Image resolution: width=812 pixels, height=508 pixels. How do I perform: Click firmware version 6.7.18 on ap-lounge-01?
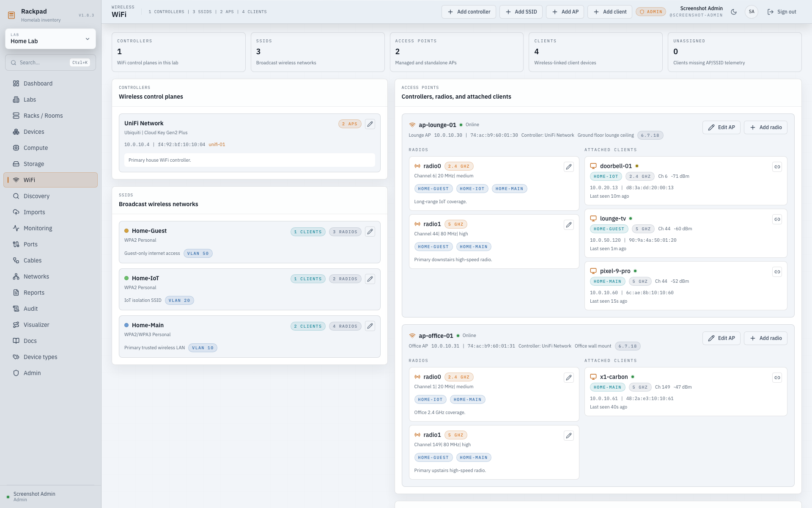click(x=650, y=135)
